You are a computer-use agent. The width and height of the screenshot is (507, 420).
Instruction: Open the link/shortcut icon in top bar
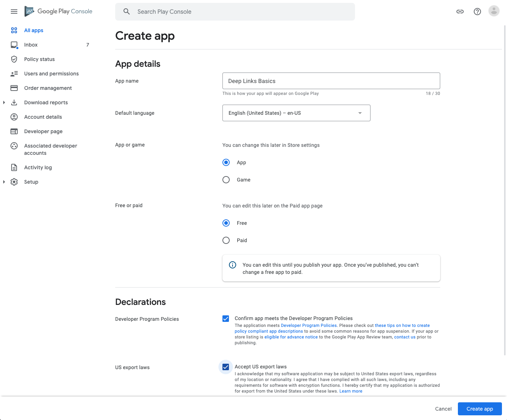460,12
